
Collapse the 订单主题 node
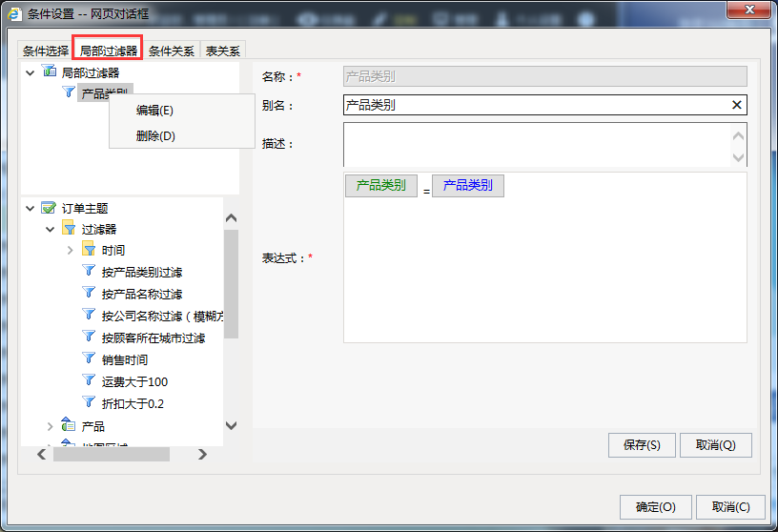pyautogui.click(x=31, y=209)
